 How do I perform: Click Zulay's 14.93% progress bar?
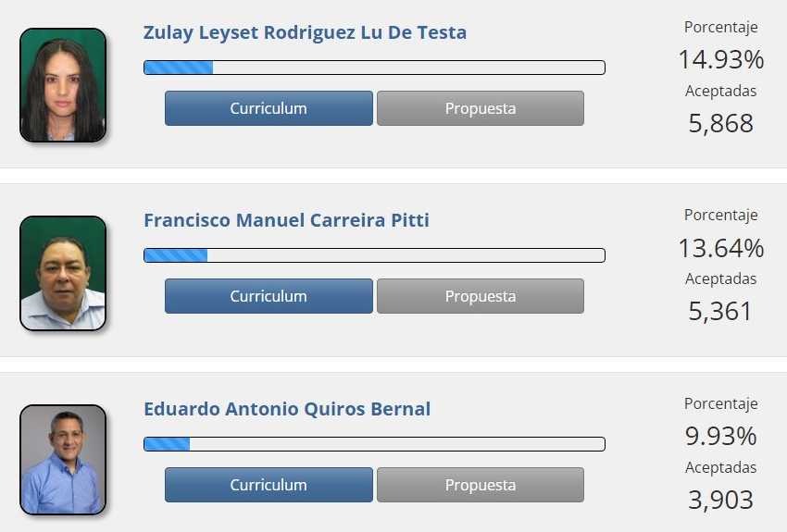374,68
